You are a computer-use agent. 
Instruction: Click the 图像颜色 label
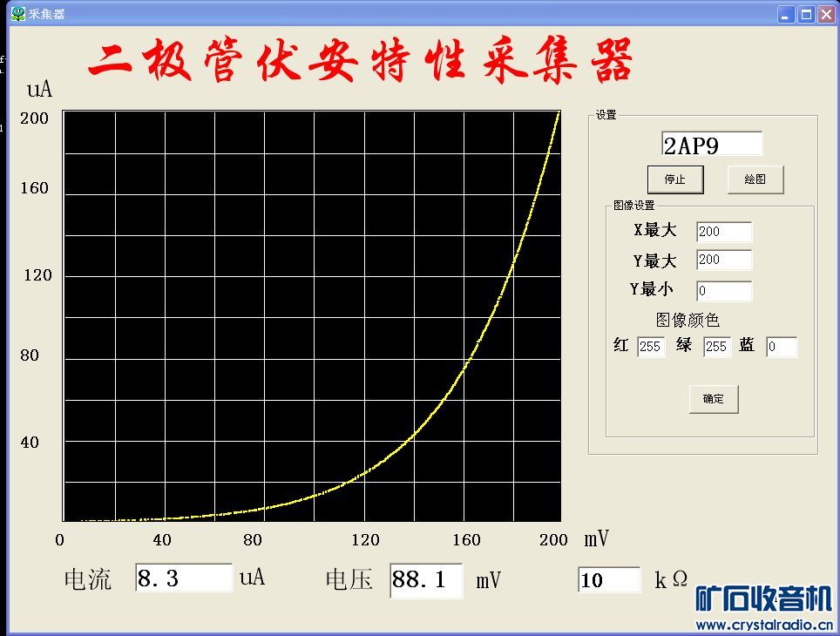point(688,320)
